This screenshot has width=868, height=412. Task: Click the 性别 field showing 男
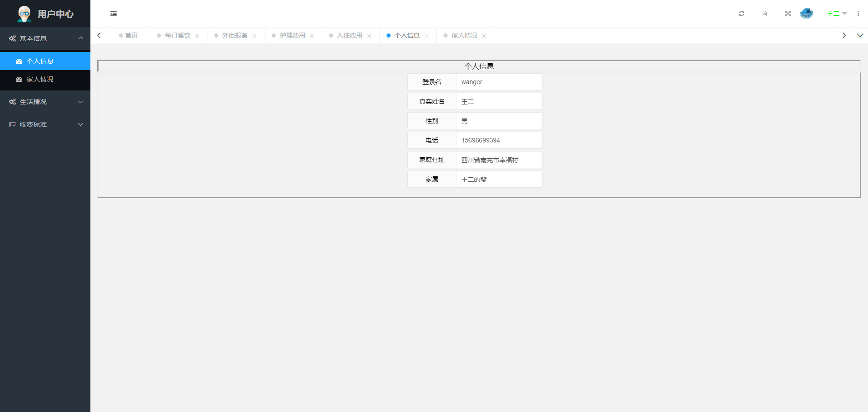[x=500, y=121]
